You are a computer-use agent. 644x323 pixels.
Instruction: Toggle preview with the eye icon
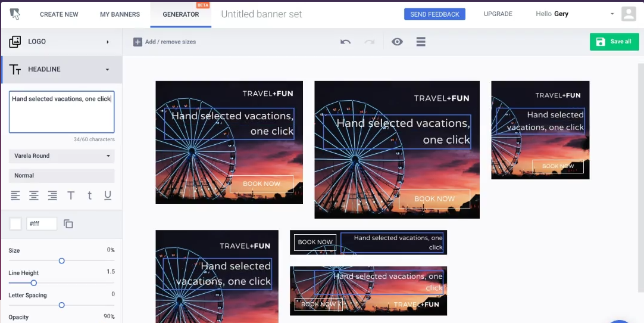(397, 42)
